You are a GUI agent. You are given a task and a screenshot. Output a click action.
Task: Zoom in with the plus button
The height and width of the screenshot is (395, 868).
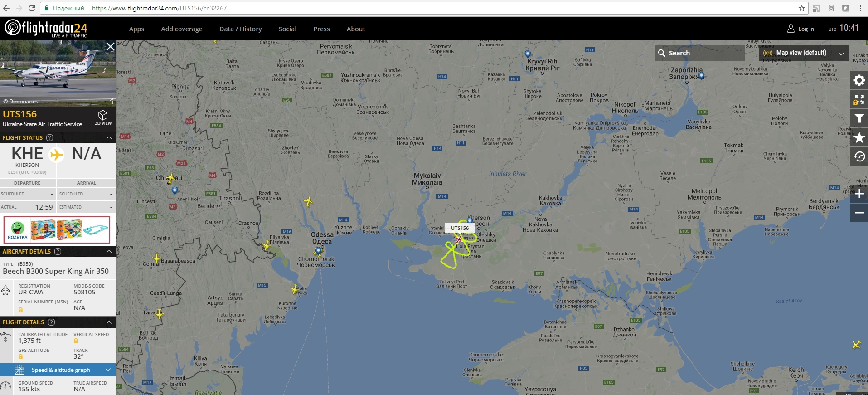pyautogui.click(x=859, y=194)
